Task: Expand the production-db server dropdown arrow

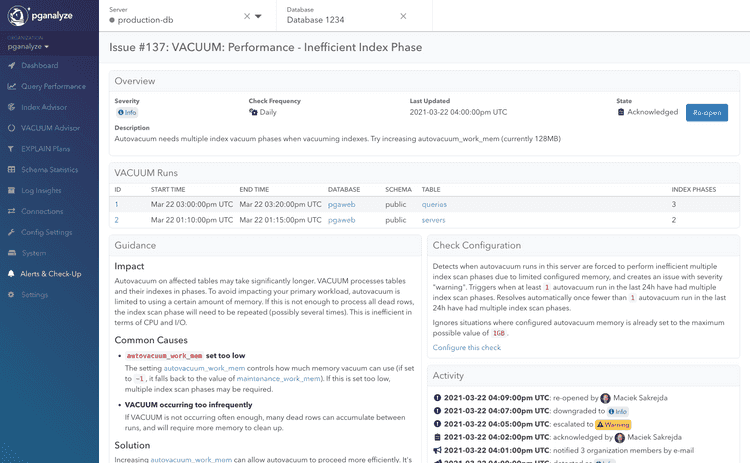Action: click(x=258, y=17)
